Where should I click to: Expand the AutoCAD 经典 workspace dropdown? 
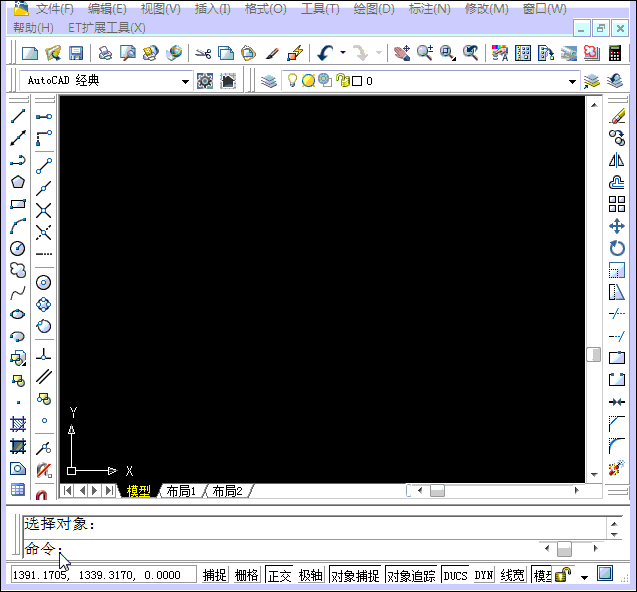185,81
